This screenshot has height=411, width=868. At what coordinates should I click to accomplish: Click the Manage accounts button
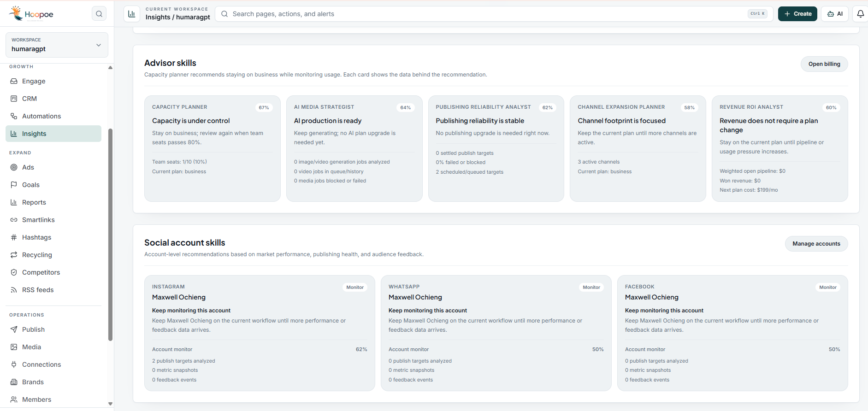[x=816, y=244]
